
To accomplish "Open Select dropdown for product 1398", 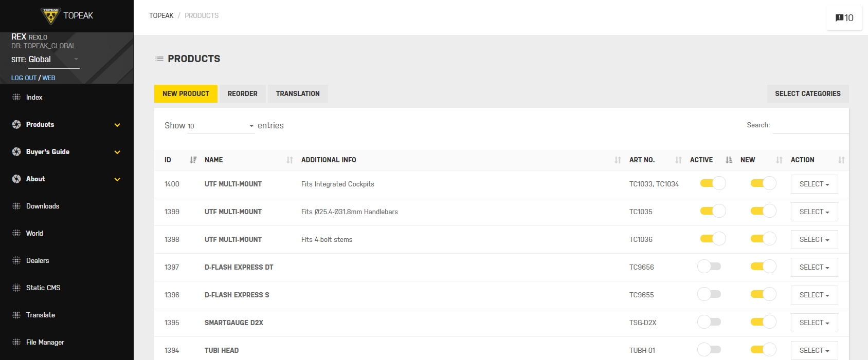I will point(814,239).
